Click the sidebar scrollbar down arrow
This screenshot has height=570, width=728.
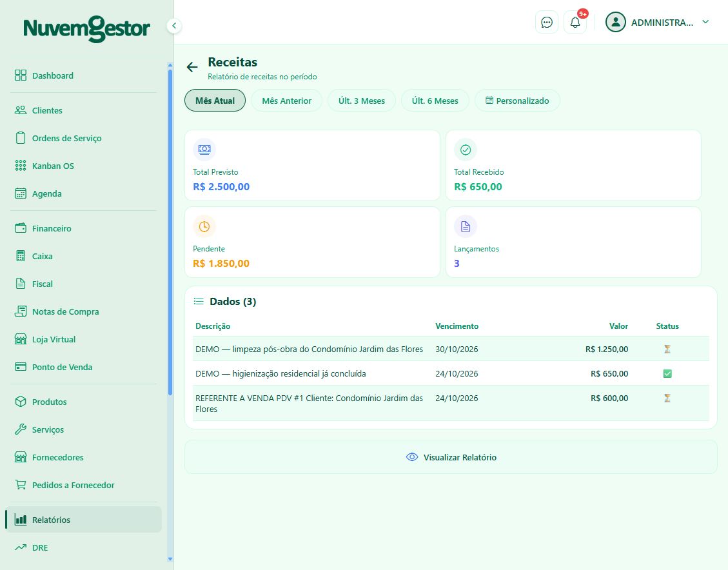tap(170, 559)
